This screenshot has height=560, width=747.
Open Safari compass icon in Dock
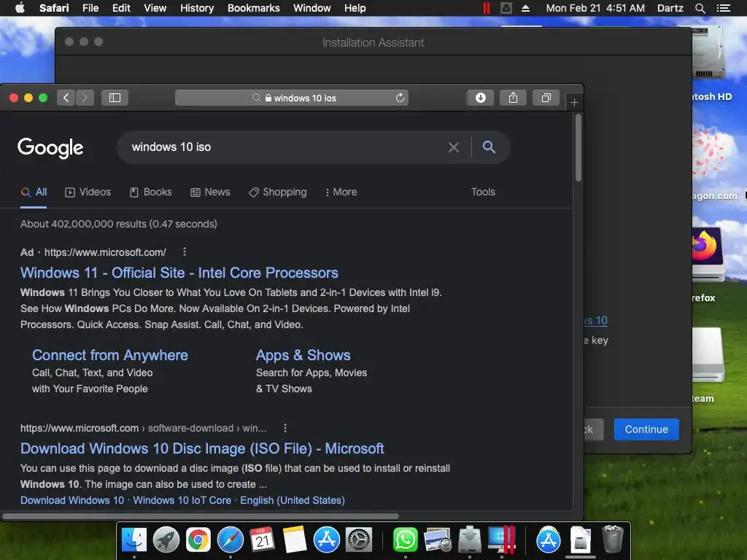pos(230,540)
